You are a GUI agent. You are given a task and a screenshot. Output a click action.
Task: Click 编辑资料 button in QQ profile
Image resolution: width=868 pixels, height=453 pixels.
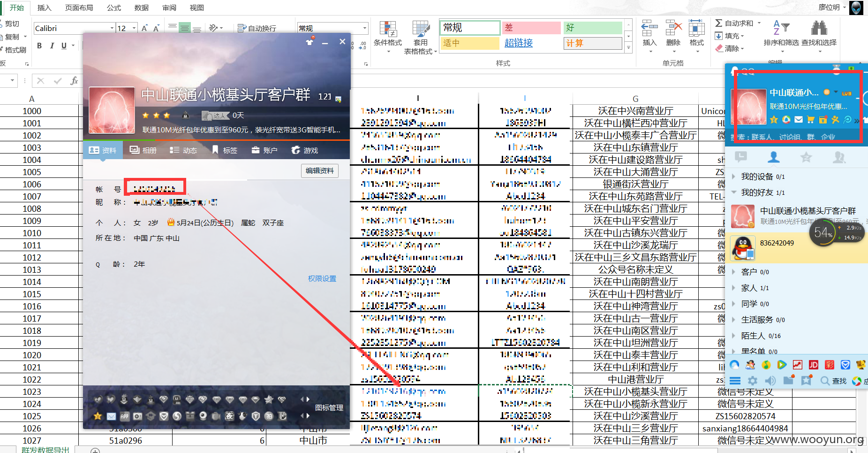319,171
